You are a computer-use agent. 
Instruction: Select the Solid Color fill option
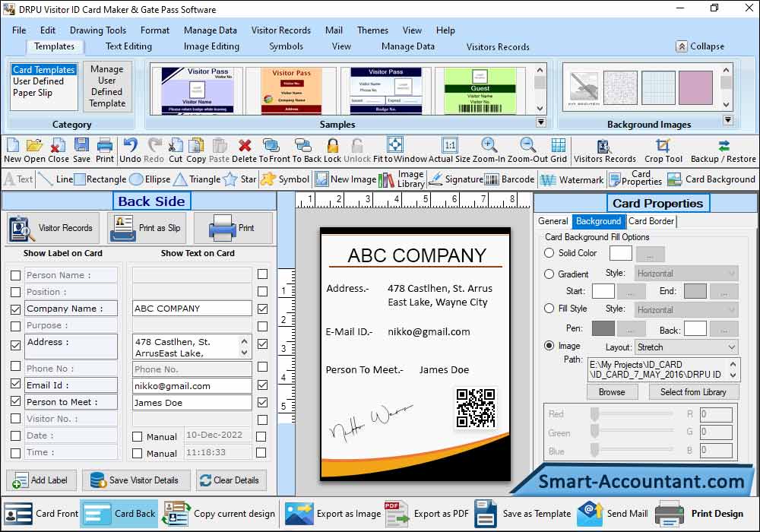[549, 252]
